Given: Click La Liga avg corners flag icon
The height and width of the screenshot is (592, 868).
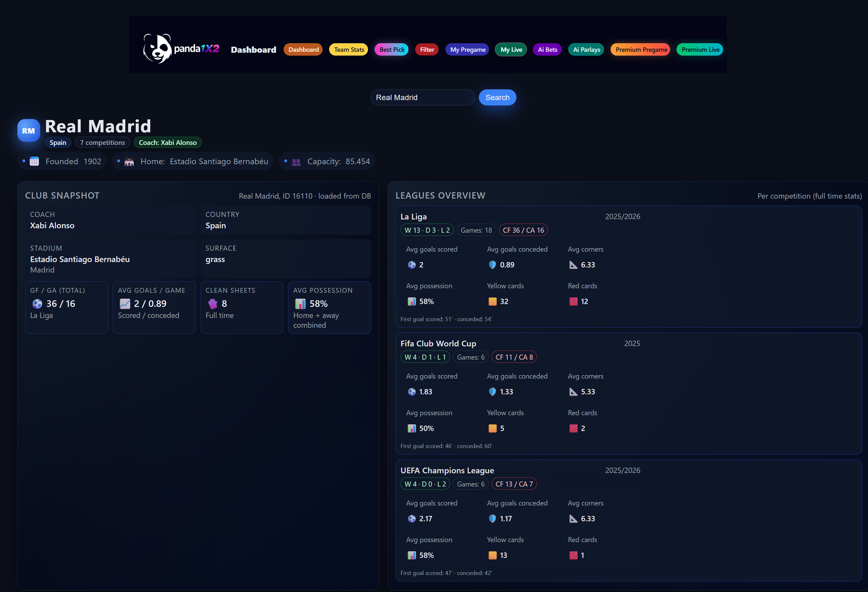Looking at the screenshot, I should pyautogui.click(x=573, y=265).
